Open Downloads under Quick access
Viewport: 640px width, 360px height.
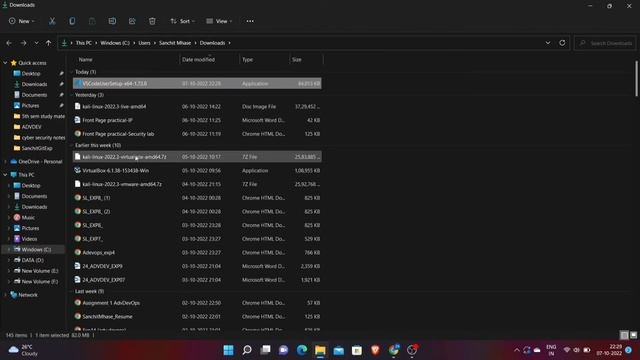(34, 84)
